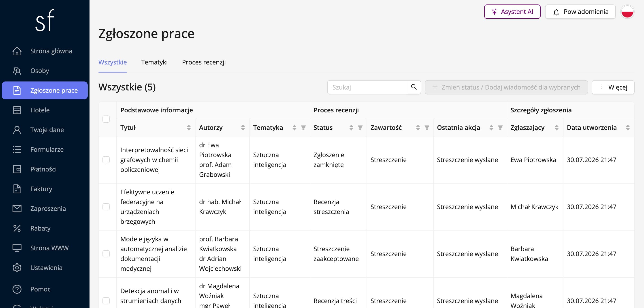This screenshot has width=644, height=308.
Task: Click the sf logo in the sidebar
Action: pyautogui.click(x=45, y=20)
